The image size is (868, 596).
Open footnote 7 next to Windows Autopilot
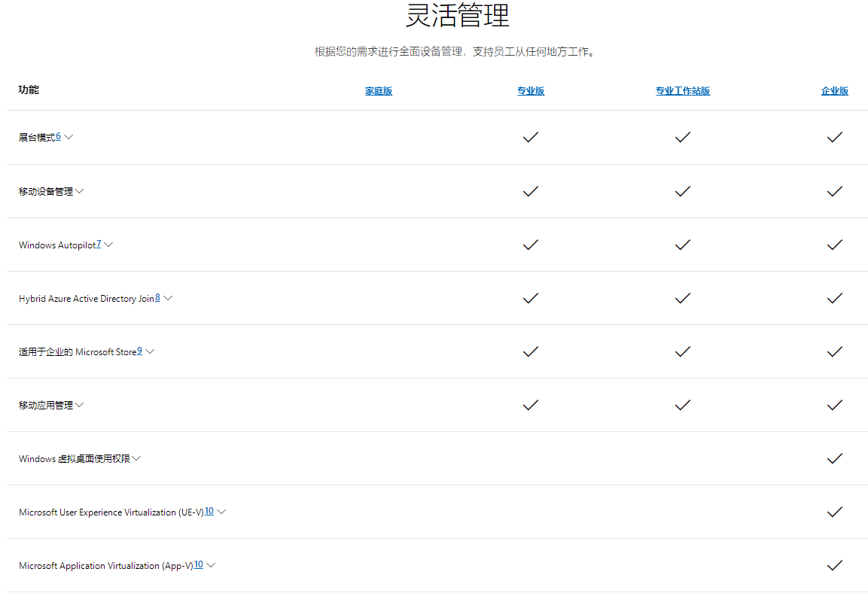(99, 244)
